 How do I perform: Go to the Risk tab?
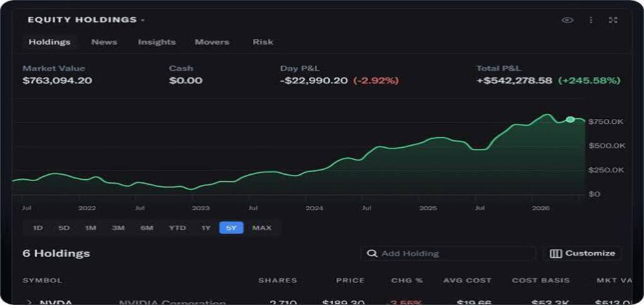263,42
